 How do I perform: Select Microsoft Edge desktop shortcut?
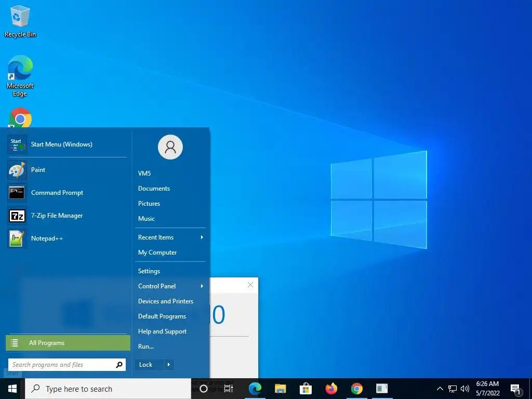tap(20, 76)
